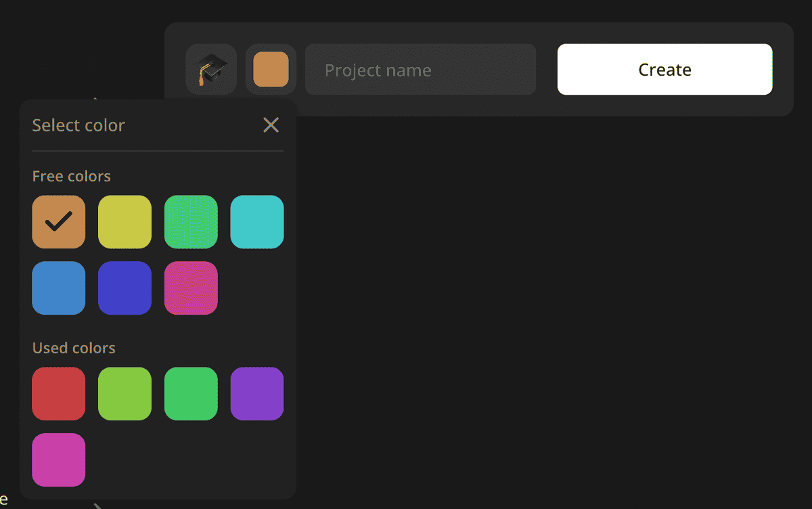Image resolution: width=812 pixels, height=509 pixels.
Task: Choose the patterned green free color
Action: point(191,221)
